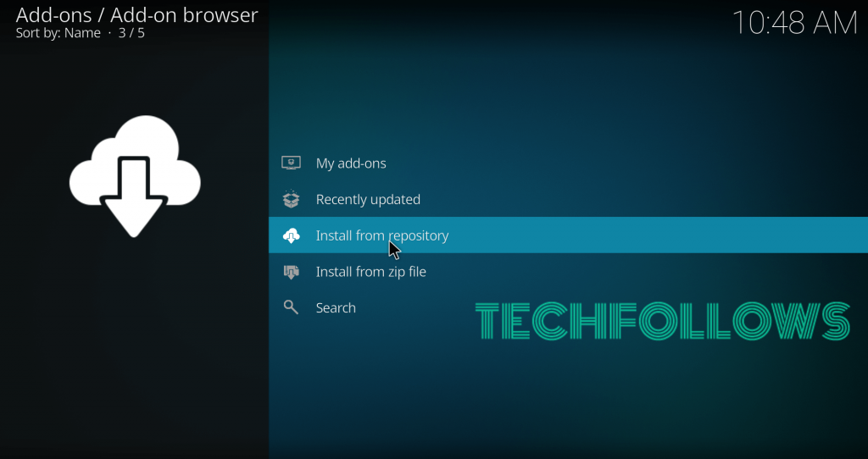Click the Search magnifier icon
Screen dimensions: 868x459
click(x=292, y=307)
